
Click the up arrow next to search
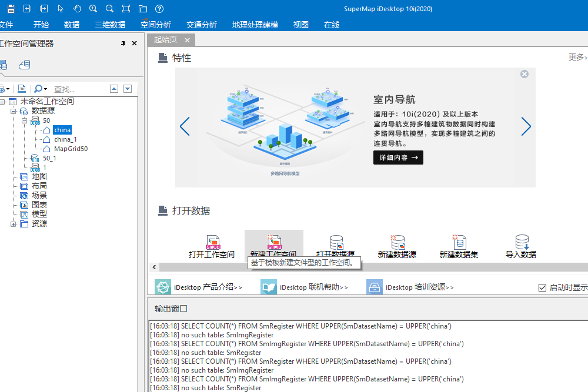(114, 89)
